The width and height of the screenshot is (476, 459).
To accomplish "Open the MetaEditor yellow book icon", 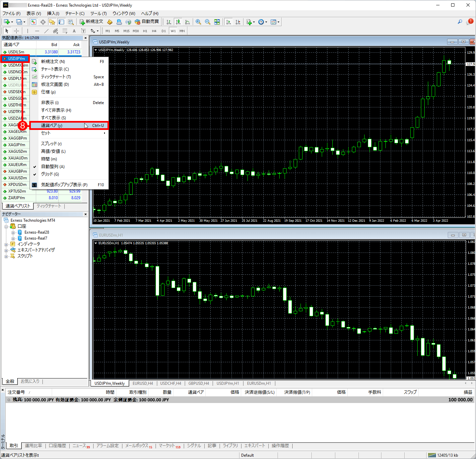I will pos(110,22).
